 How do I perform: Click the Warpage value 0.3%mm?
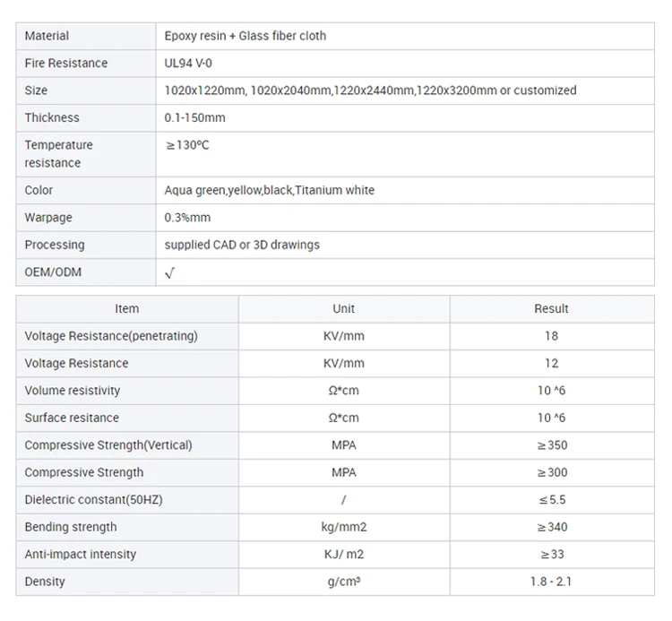point(187,218)
